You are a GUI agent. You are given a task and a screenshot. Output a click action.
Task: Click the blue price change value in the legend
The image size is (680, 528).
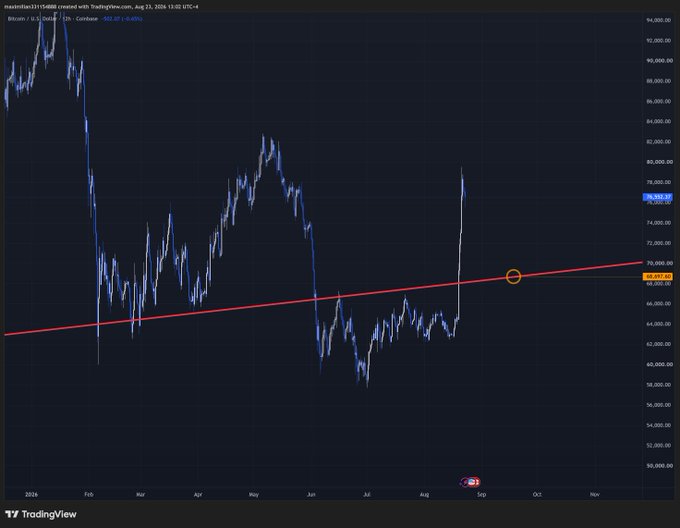(121, 19)
